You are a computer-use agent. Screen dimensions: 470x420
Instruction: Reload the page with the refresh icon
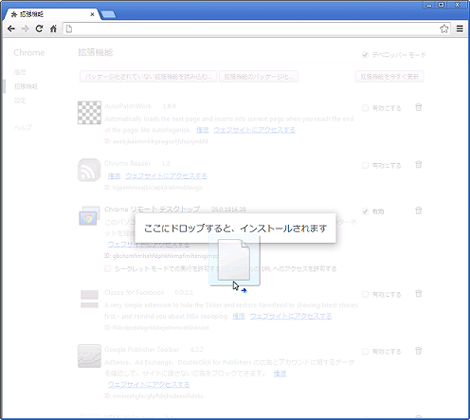(39, 29)
